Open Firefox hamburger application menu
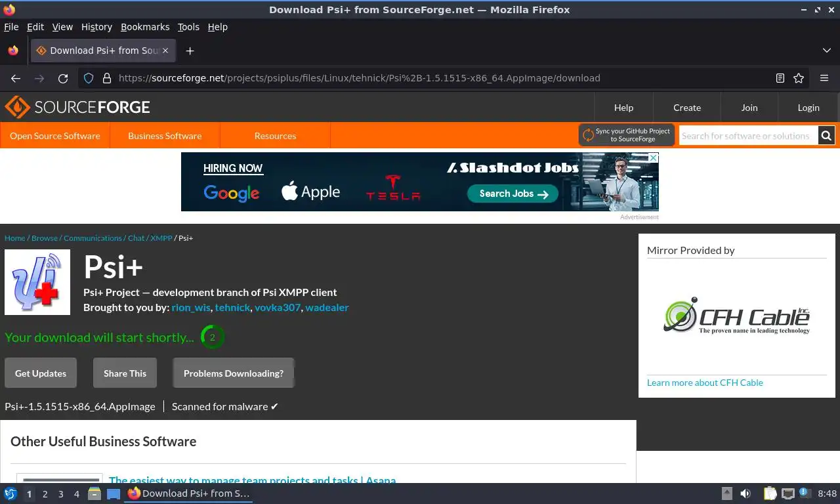 pyautogui.click(x=824, y=78)
